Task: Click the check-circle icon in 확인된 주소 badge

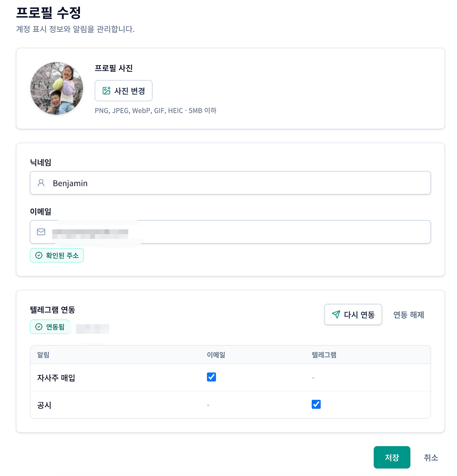Action: click(x=39, y=255)
